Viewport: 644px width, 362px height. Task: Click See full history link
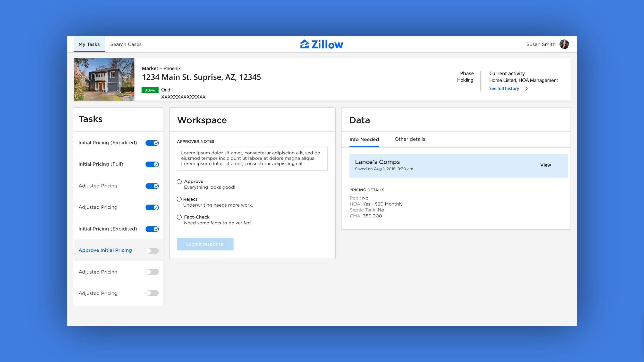[x=504, y=89]
